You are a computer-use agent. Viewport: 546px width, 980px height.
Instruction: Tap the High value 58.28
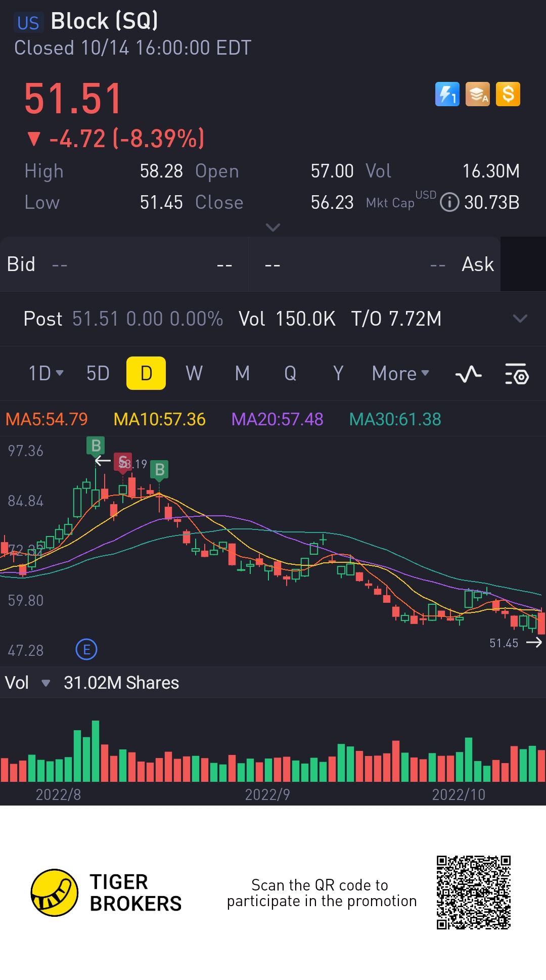pyautogui.click(x=161, y=171)
